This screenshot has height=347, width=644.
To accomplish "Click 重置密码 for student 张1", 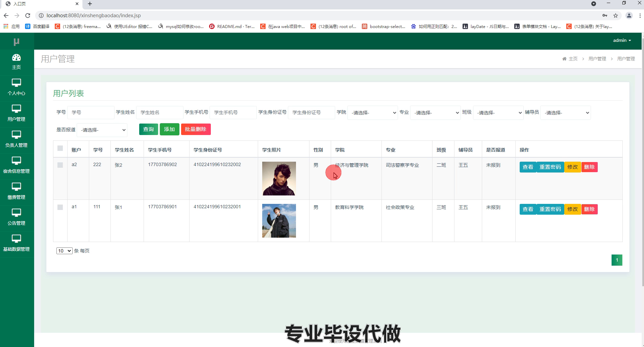I will pos(550,209).
